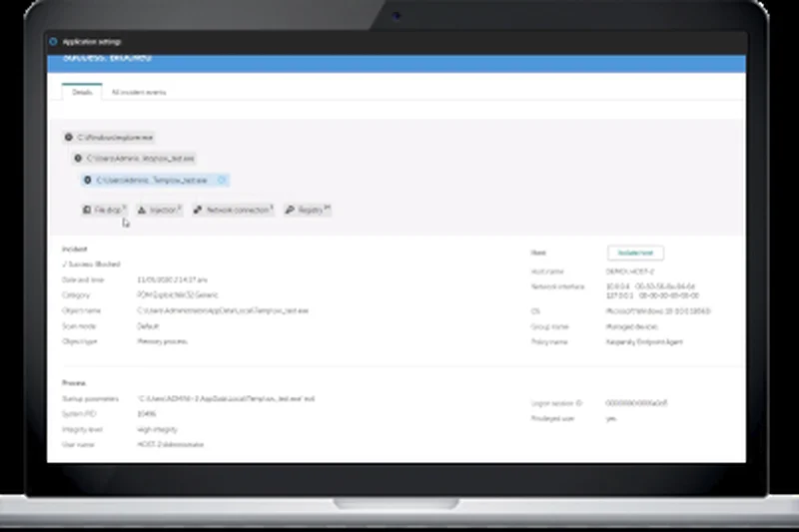799x532 pixels.
Task: Click the Logon session ID value
Action: (x=636, y=403)
